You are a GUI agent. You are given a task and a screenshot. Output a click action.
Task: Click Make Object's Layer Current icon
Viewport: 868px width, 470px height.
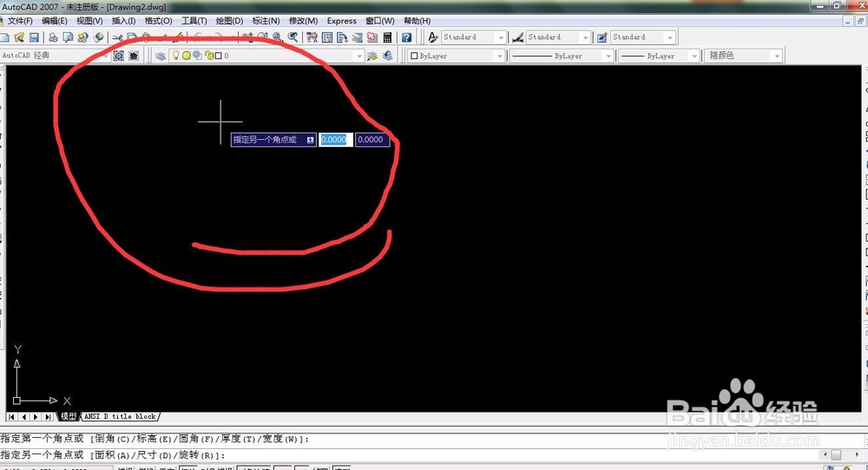372,56
